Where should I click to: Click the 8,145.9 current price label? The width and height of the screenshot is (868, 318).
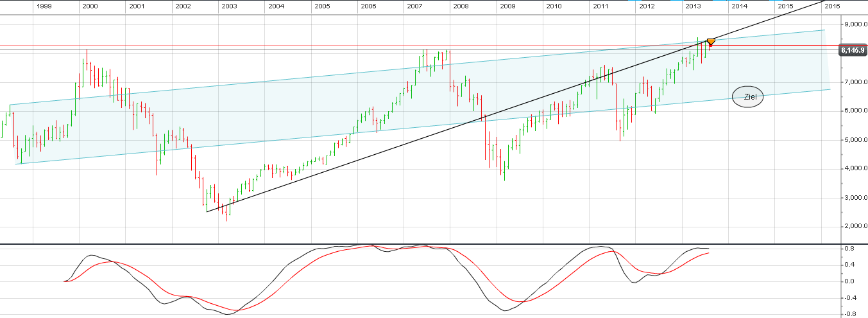pyautogui.click(x=853, y=49)
